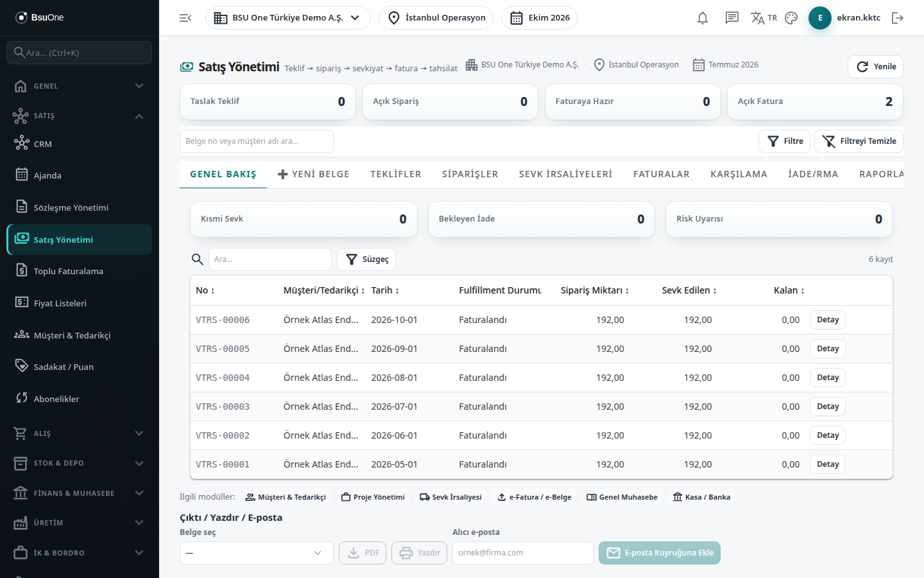The height and width of the screenshot is (578, 924).
Task: Click the table search magnifier icon
Action: click(198, 259)
